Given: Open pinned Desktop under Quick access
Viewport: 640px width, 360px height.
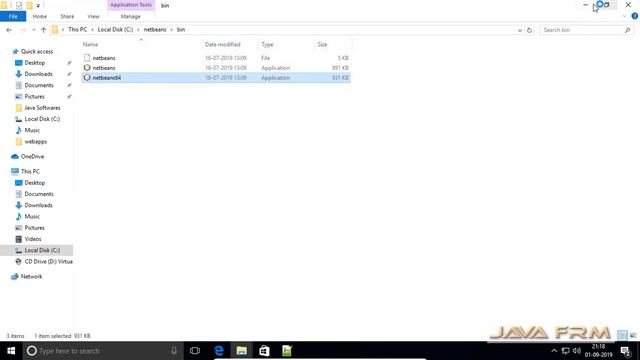Looking at the screenshot, I should point(35,63).
